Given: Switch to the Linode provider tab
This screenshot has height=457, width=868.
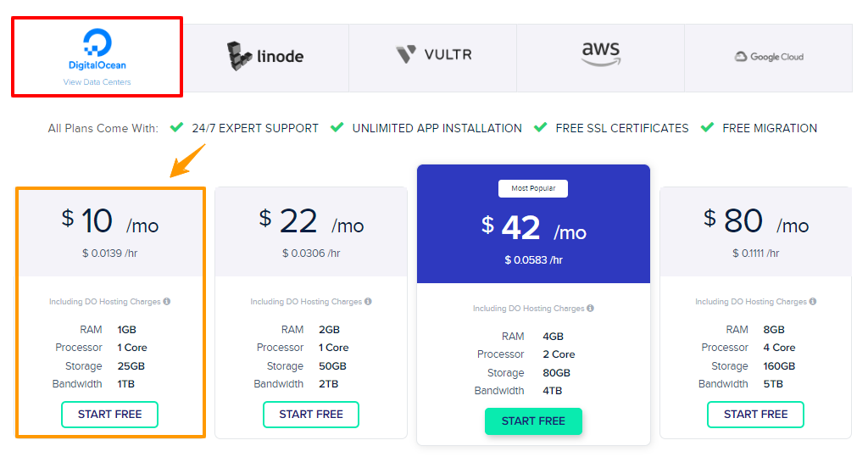Looking at the screenshot, I should click(265, 58).
